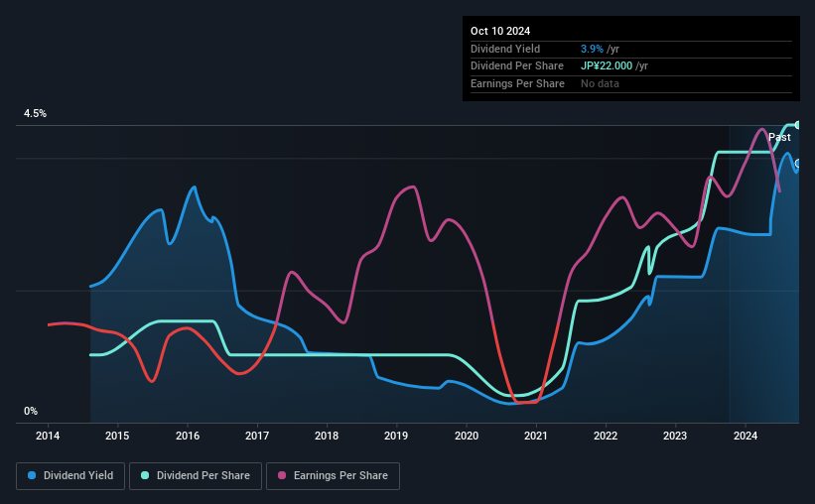Click the Dividend Per Share end-point marker
The height and width of the screenshot is (504, 815).
click(798, 125)
